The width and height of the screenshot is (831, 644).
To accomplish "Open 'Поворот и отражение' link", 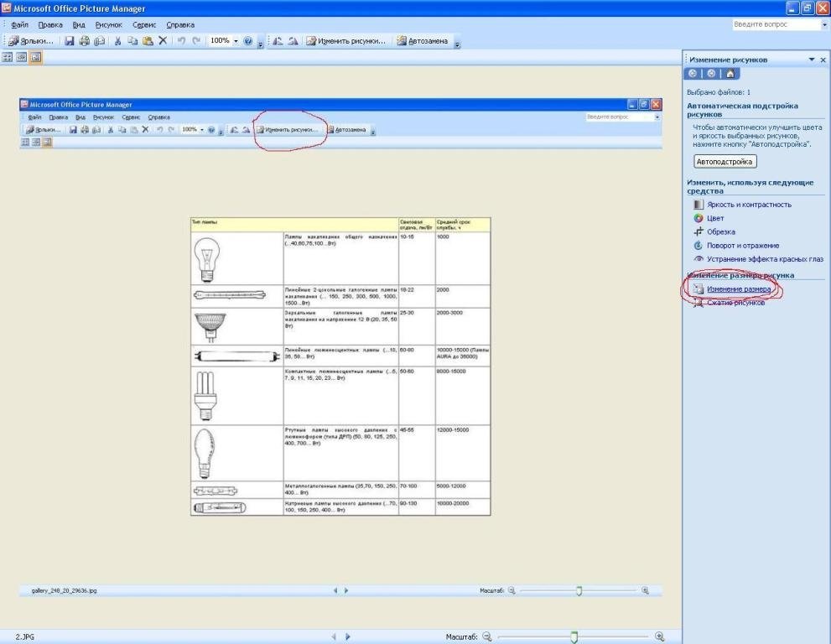I will point(742,246).
